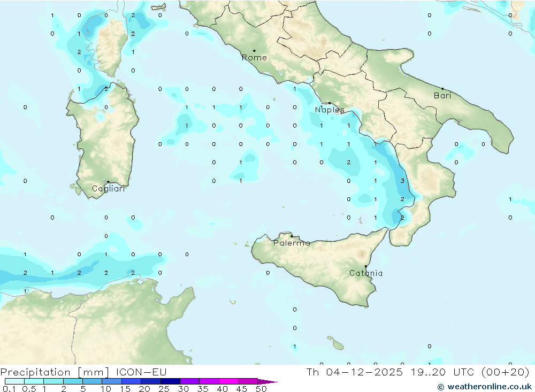Screen dimensions: 535x392
Task: Click the (00+20) forecast offset text
Action: click(x=506, y=372)
